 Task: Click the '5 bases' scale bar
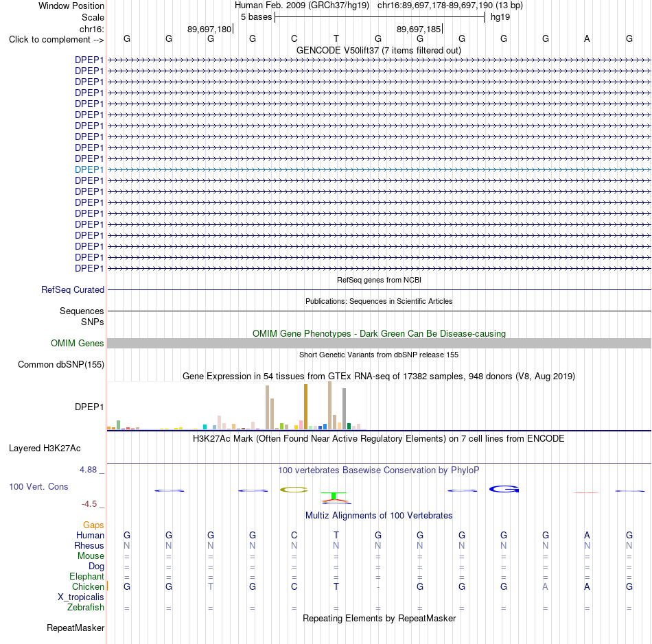click(380, 17)
